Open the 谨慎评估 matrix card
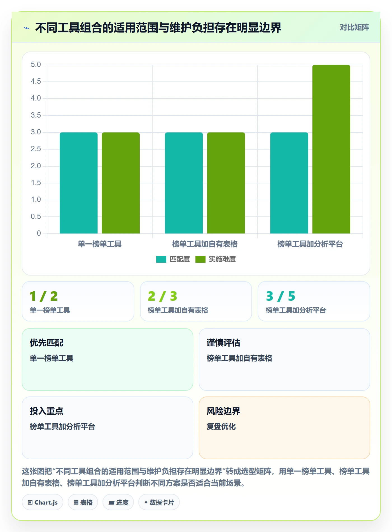The width and height of the screenshot is (392, 532). point(284,360)
